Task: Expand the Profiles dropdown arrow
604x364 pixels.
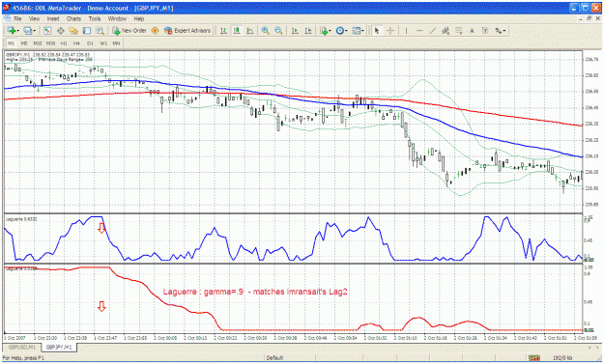Action: point(34,31)
